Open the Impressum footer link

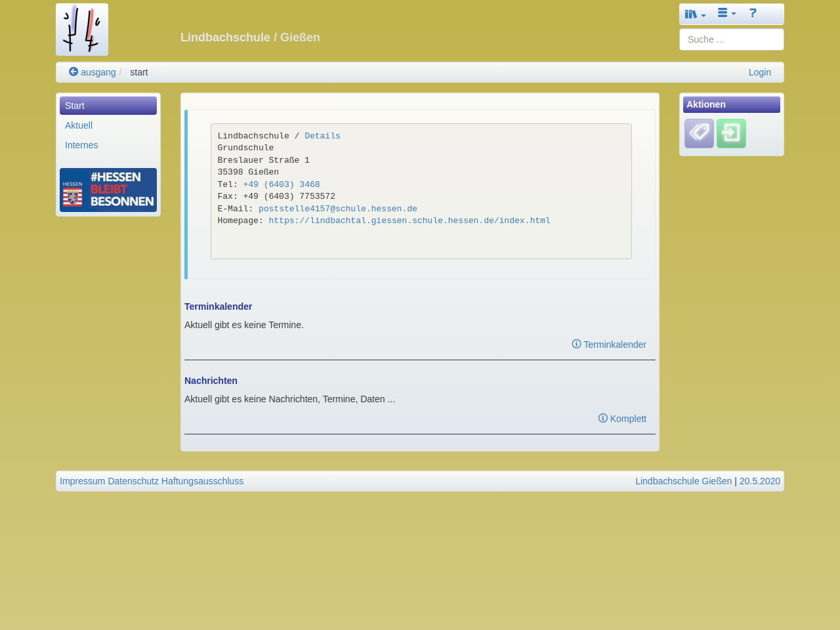tap(82, 481)
